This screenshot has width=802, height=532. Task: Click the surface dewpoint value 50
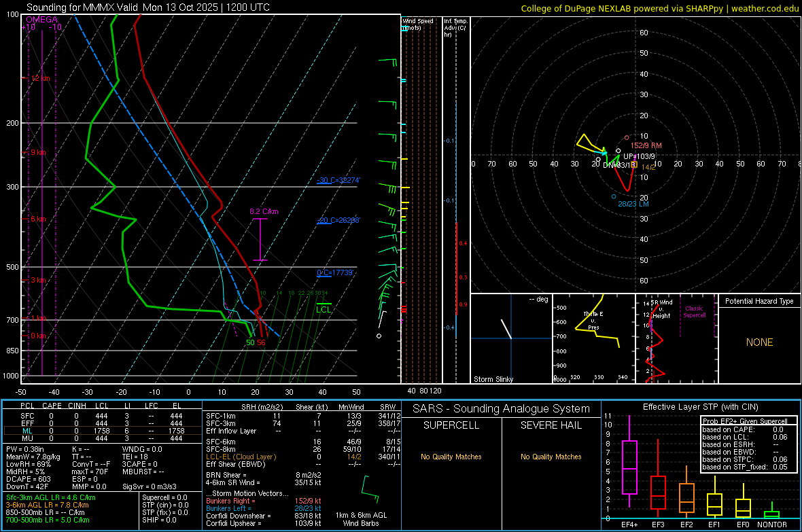250,342
